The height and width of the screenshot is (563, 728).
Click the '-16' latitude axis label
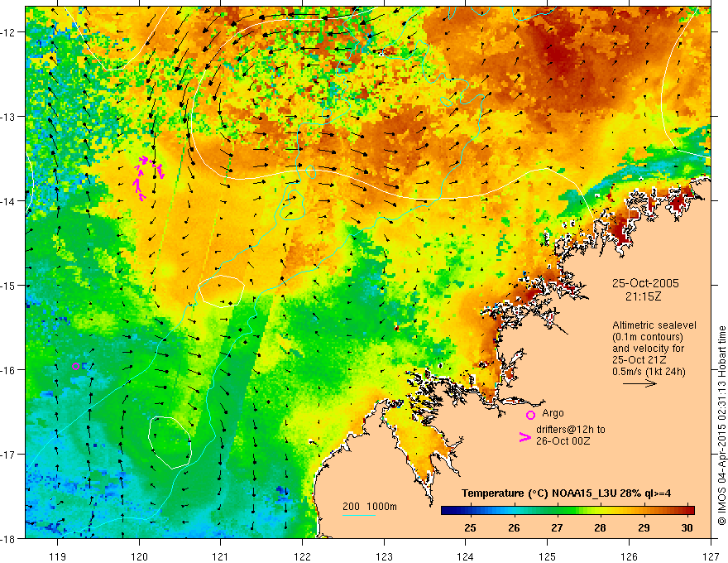click(x=9, y=370)
